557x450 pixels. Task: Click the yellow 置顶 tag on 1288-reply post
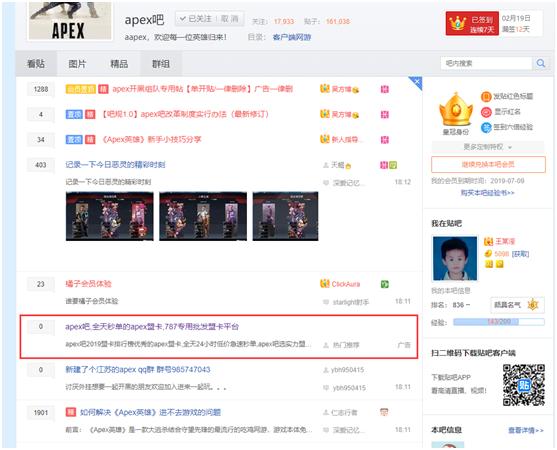[x=81, y=89]
